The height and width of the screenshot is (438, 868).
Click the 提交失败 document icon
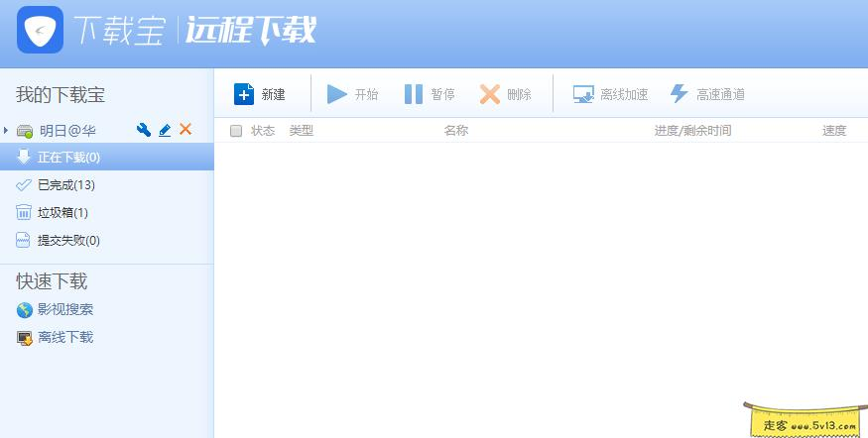point(23,240)
